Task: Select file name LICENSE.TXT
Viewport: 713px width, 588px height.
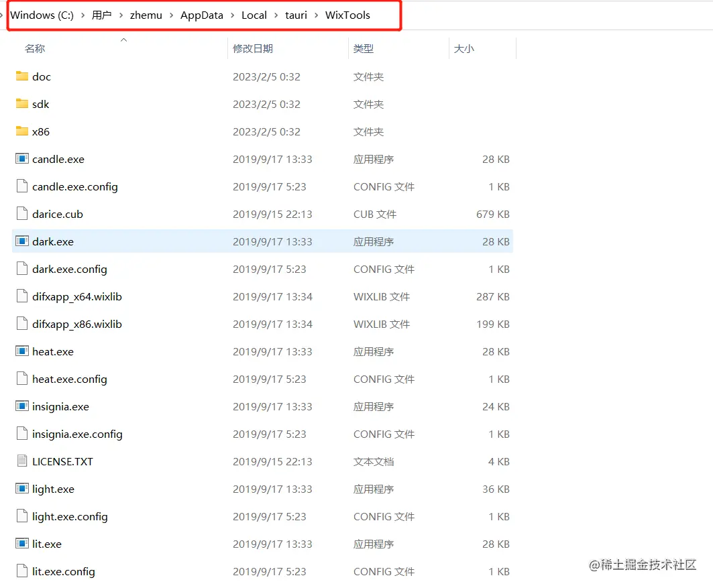Action: tap(62, 462)
